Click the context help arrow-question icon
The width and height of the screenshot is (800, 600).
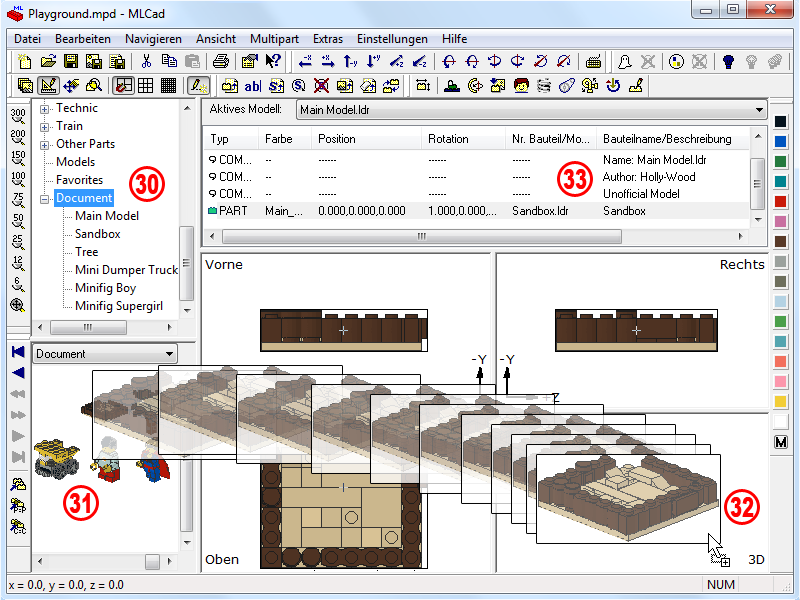[273, 62]
